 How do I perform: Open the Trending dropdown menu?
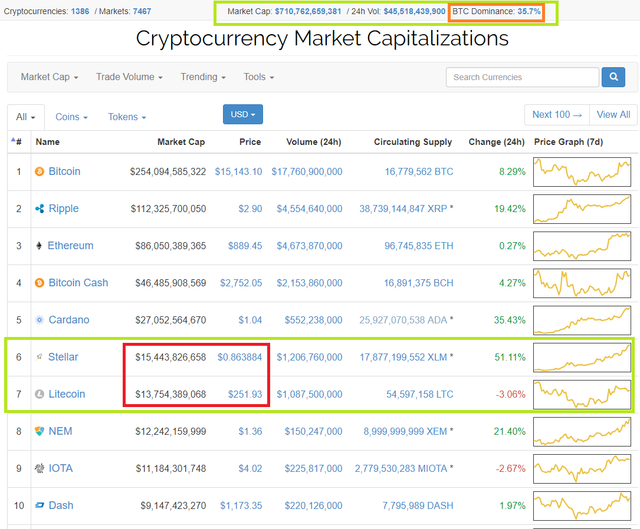point(203,77)
